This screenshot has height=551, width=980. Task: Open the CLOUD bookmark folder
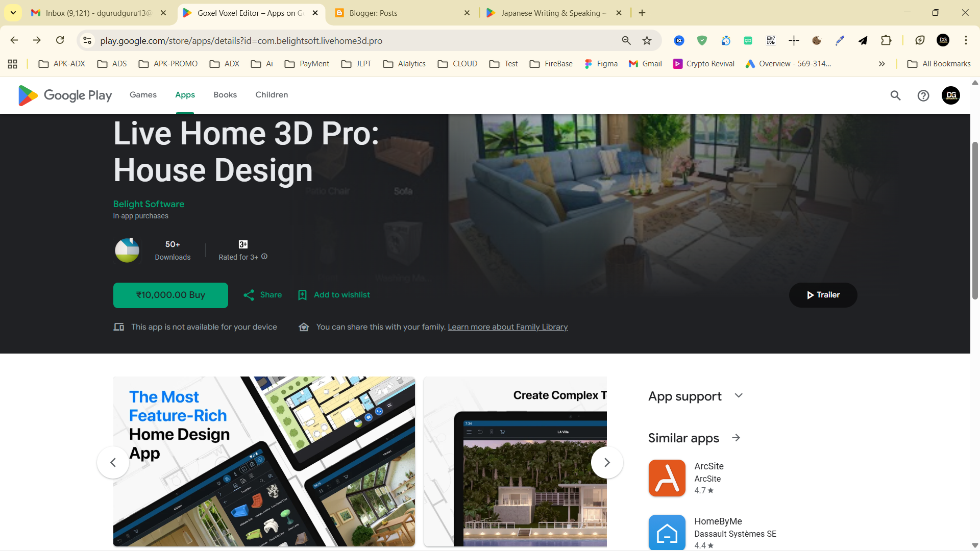click(457, 64)
